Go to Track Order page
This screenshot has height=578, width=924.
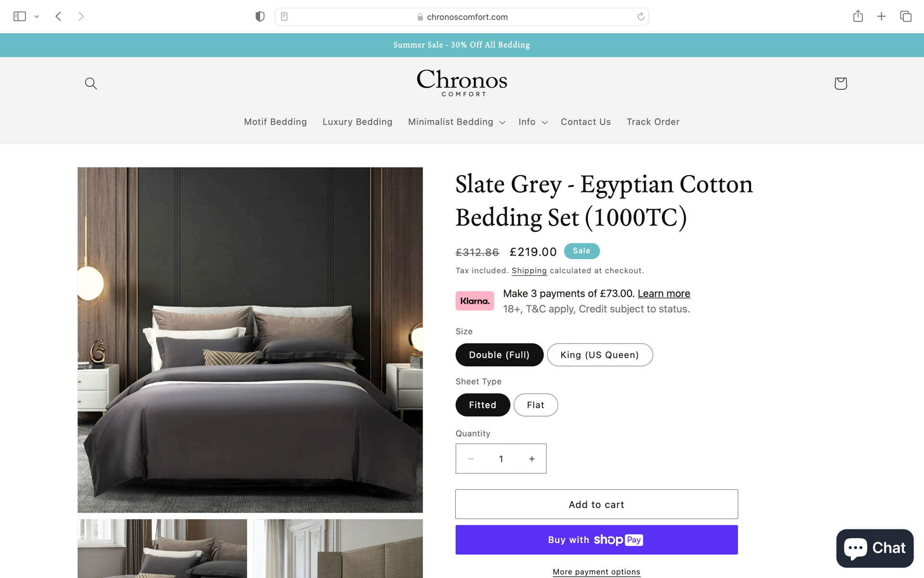(x=653, y=122)
